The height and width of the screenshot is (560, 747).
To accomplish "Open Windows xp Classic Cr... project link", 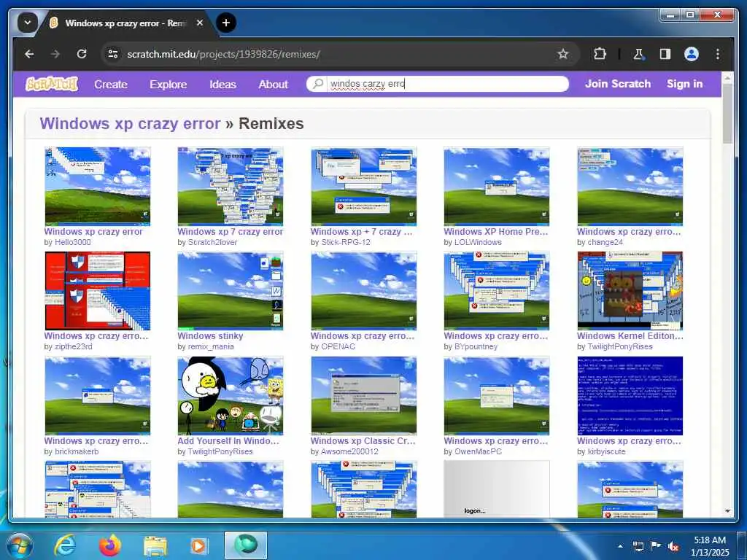I will [x=363, y=441].
